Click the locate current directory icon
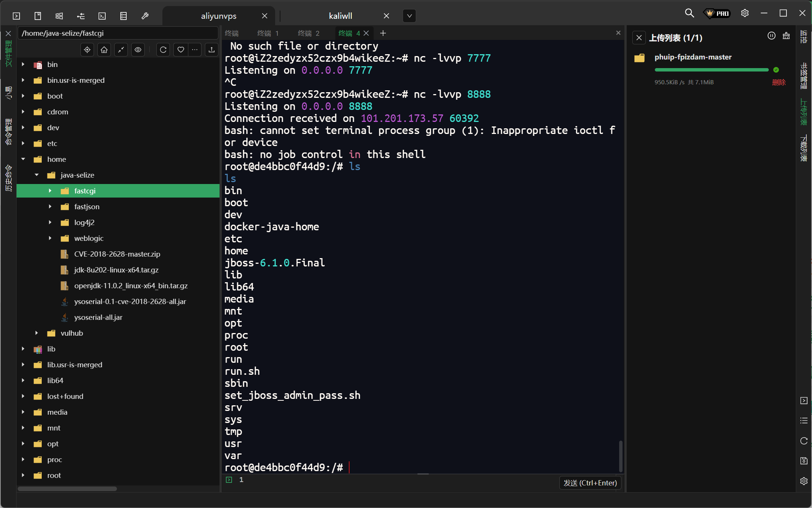This screenshot has width=812, height=508. (87, 50)
